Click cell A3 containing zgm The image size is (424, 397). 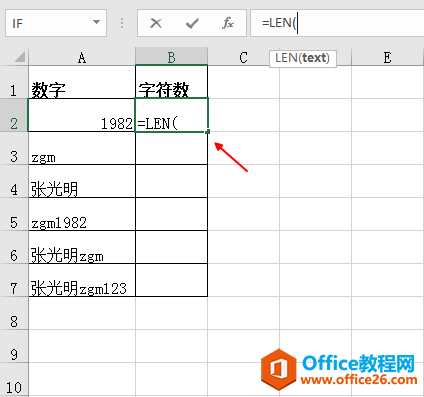click(82, 148)
